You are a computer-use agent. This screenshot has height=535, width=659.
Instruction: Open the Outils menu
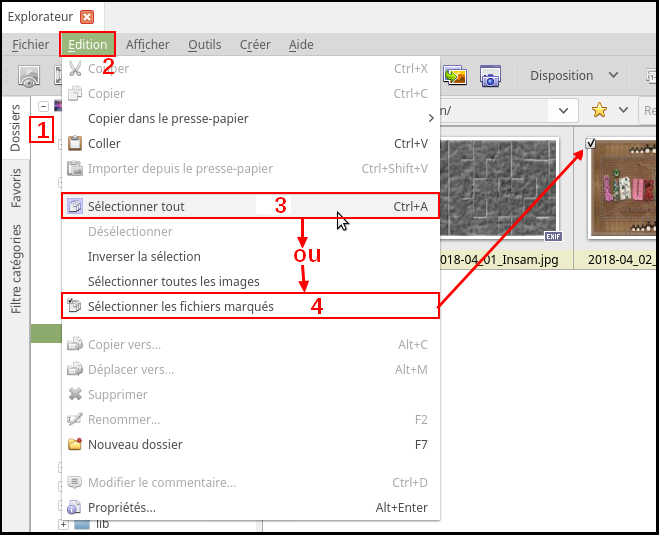(x=205, y=45)
